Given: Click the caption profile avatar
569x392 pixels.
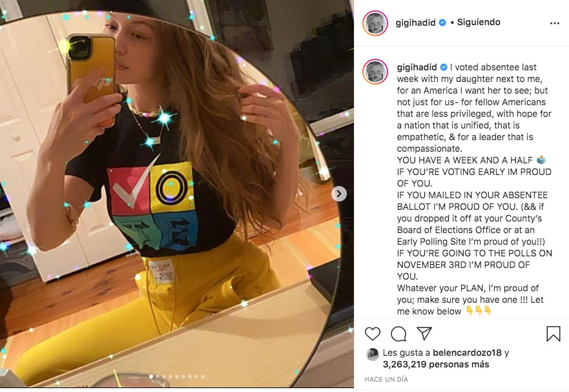Looking at the screenshot, I should point(375,71).
